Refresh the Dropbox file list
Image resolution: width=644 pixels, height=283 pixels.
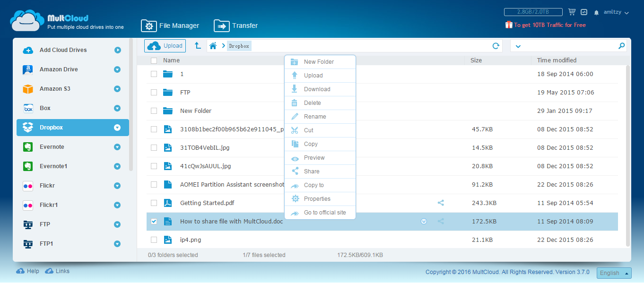tap(496, 46)
